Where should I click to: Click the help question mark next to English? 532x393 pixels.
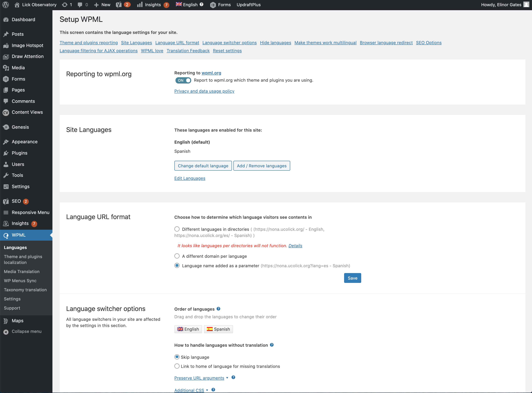pyautogui.click(x=202, y=4)
